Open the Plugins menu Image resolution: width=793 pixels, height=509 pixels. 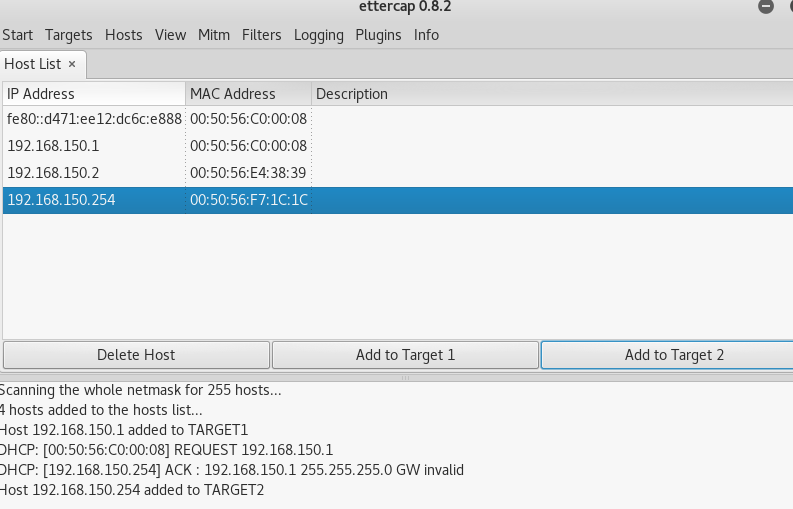tap(378, 35)
